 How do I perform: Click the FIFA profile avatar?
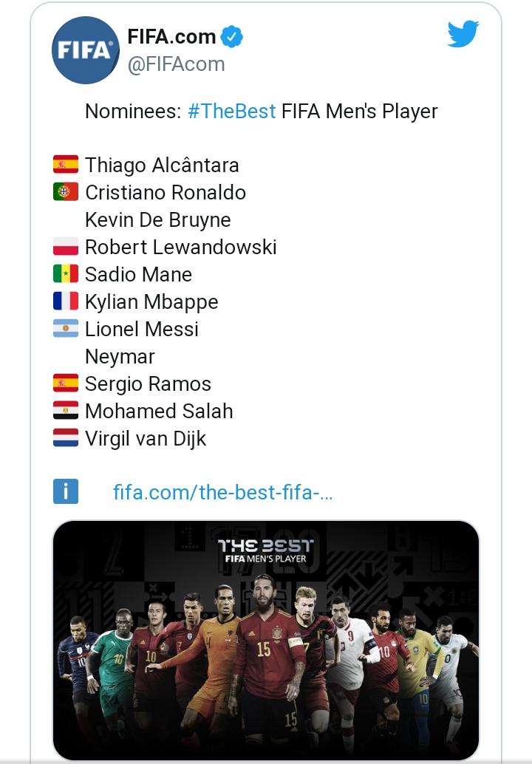[x=85, y=50]
